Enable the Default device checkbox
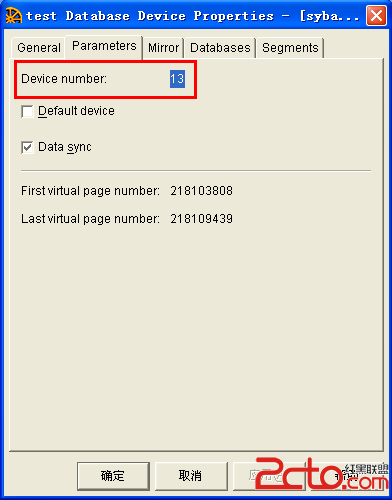This screenshot has width=392, height=500. [27, 111]
